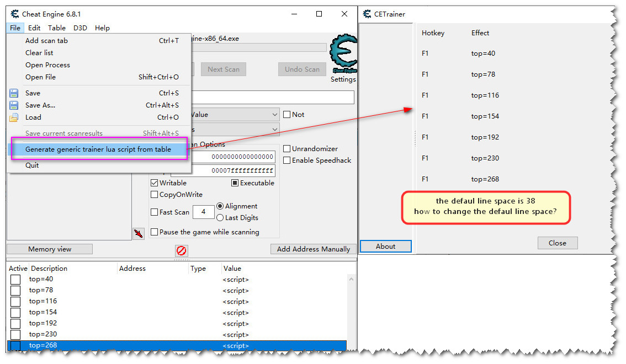This screenshot has height=364, width=626.
Task: Click the Fast Scan alignment value field
Action: (204, 212)
